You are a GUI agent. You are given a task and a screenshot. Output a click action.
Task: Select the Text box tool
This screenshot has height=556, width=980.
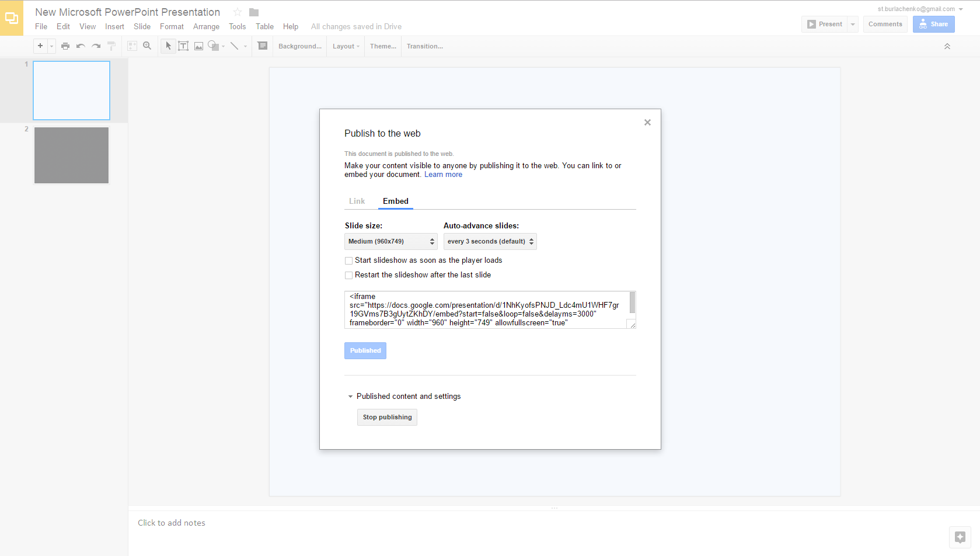pyautogui.click(x=183, y=46)
